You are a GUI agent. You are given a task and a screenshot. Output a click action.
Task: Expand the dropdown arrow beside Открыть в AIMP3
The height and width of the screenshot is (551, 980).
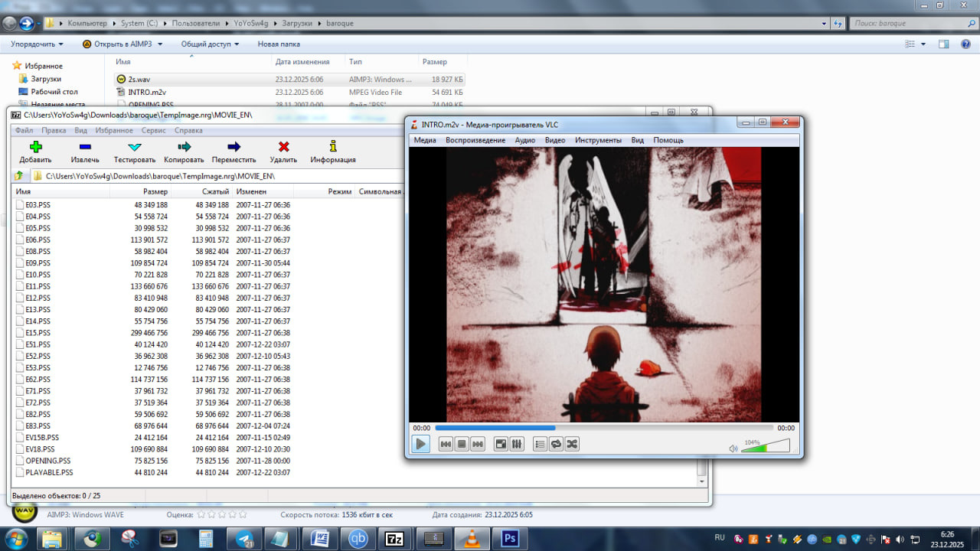click(x=160, y=44)
